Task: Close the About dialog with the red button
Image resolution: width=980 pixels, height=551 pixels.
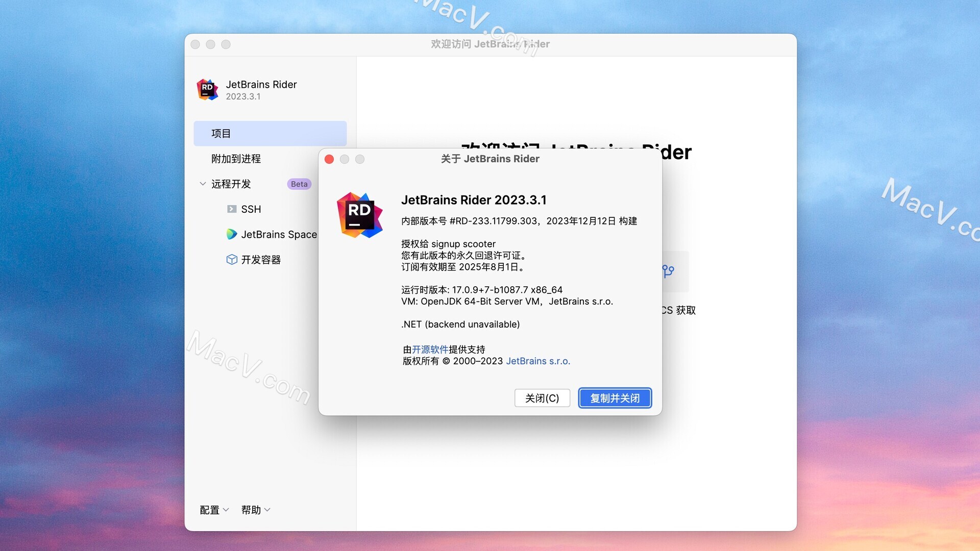Action: coord(329,159)
